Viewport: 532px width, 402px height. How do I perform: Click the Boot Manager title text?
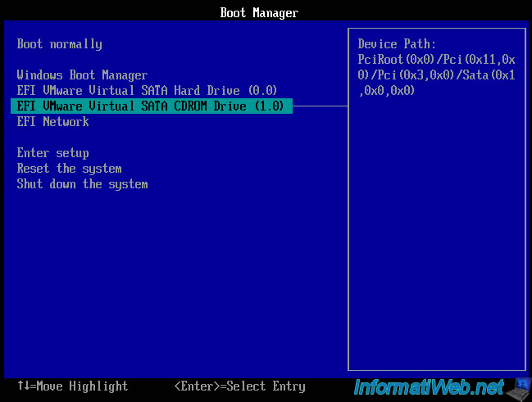coord(259,13)
